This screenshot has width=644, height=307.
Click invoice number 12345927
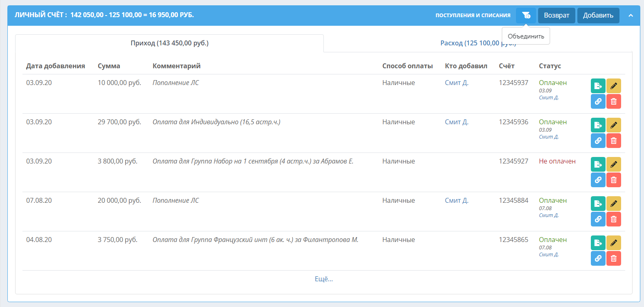[x=514, y=161]
